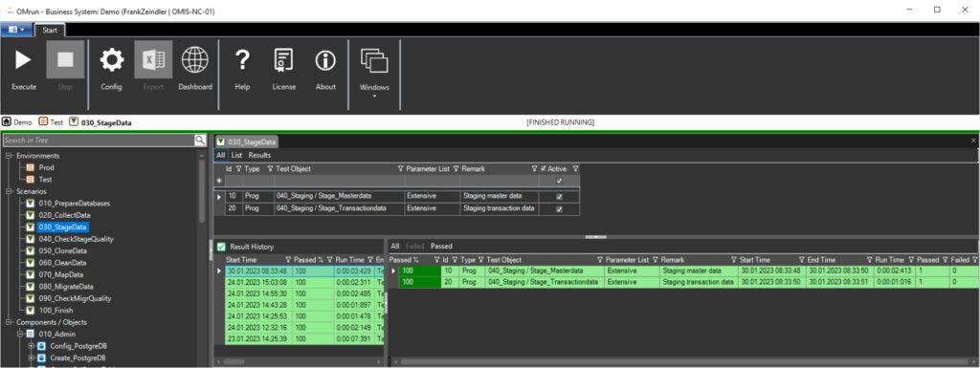The width and height of the screenshot is (980, 368).
Task: Filter lower results by Failed
Action: coord(415,247)
